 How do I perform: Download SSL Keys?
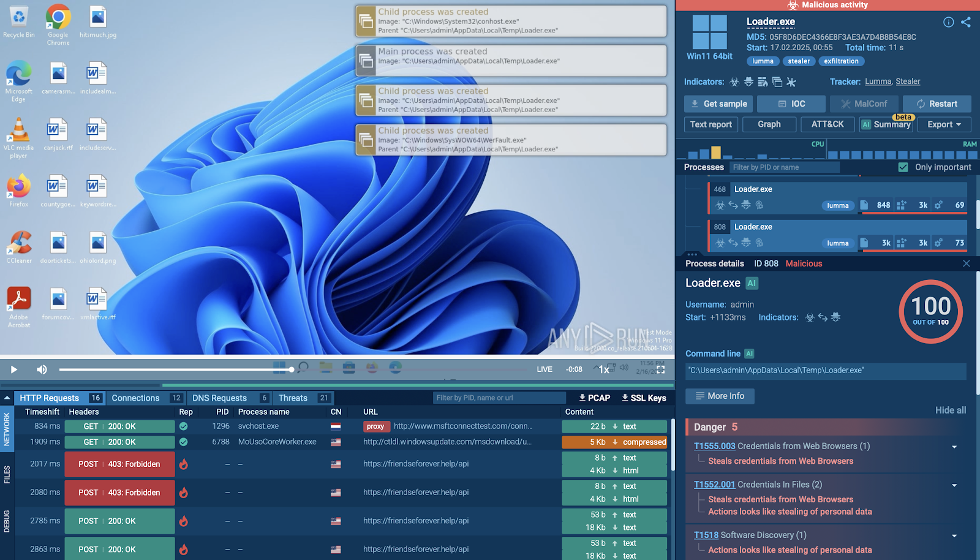(644, 398)
